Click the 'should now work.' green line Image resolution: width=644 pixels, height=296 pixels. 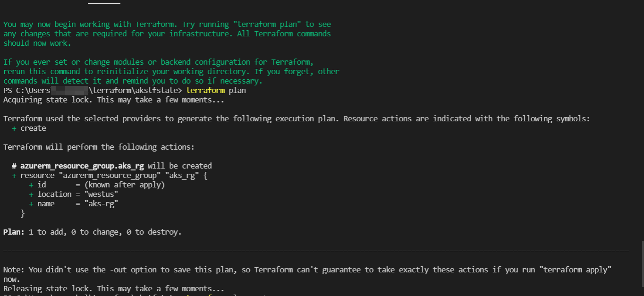tap(37, 43)
